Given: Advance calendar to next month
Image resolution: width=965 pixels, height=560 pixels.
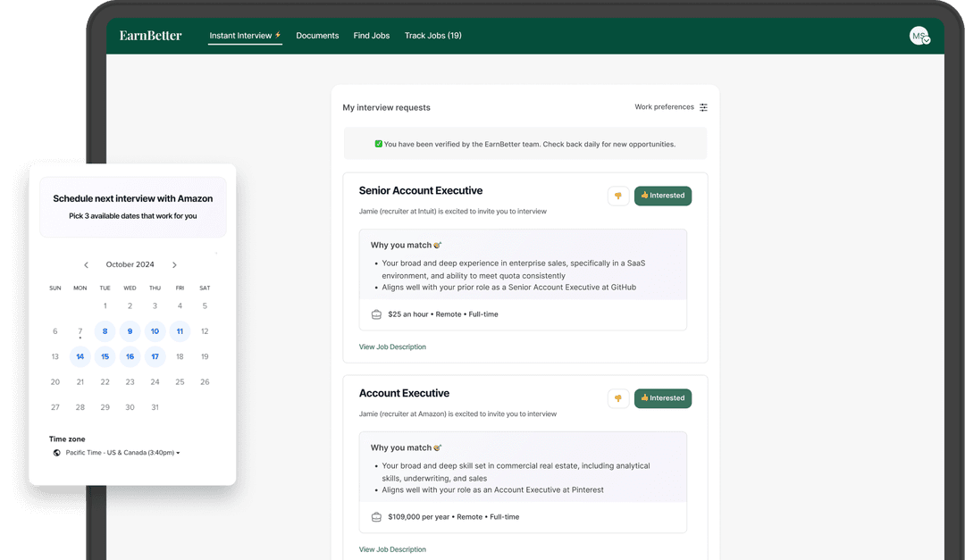Looking at the screenshot, I should pos(174,265).
